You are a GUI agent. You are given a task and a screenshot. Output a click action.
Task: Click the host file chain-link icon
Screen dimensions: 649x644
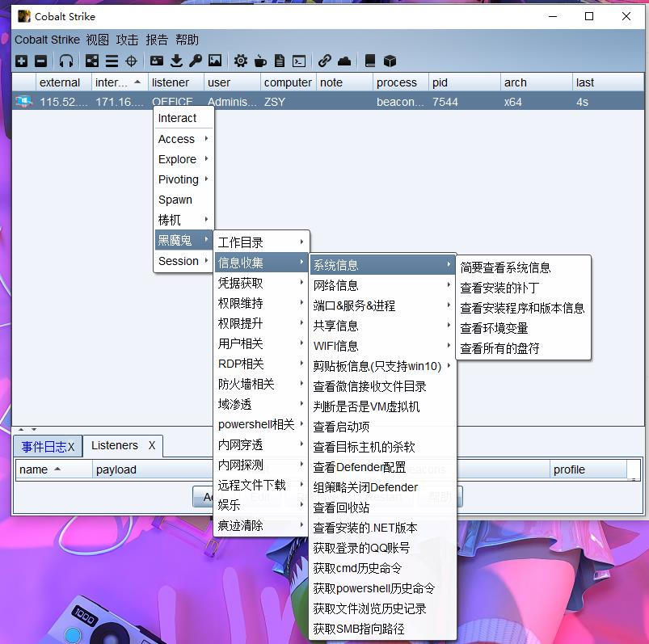325,61
